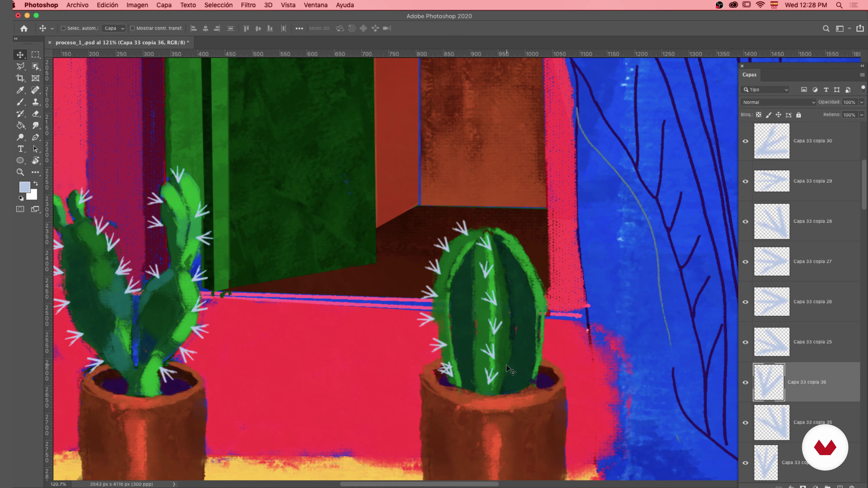Viewport: 868px width, 488px height.
Task: Open the Edición menu
Action: (x=107, y=5)
